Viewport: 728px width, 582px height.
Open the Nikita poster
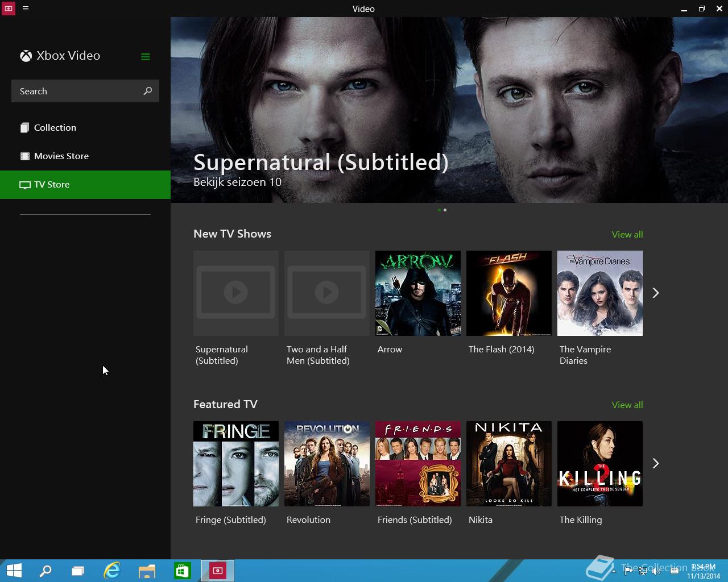click(509, 464)
